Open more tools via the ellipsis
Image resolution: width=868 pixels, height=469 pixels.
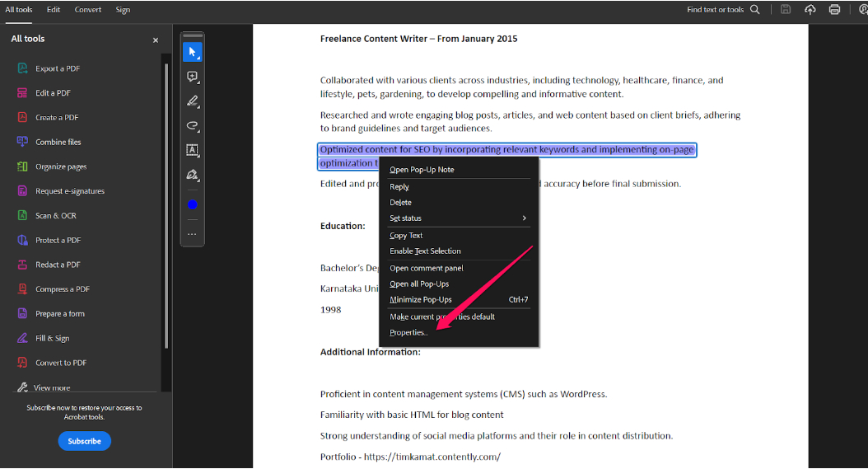point(192,234)
